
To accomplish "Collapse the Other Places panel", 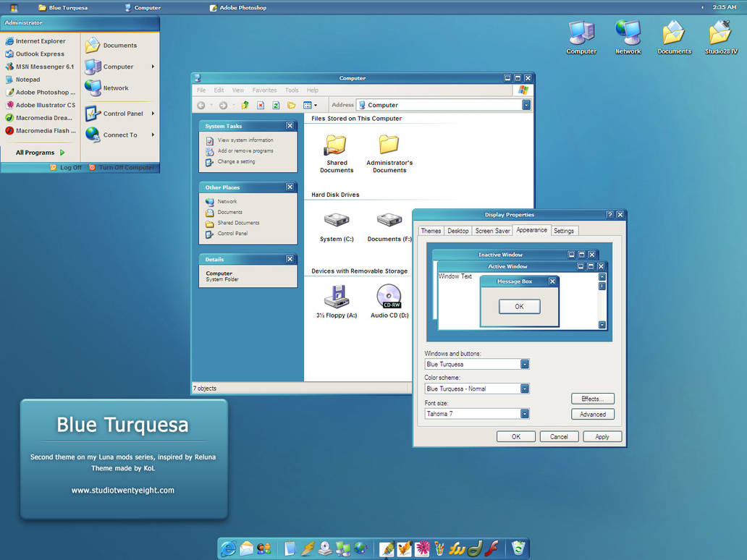I will 290,187.
